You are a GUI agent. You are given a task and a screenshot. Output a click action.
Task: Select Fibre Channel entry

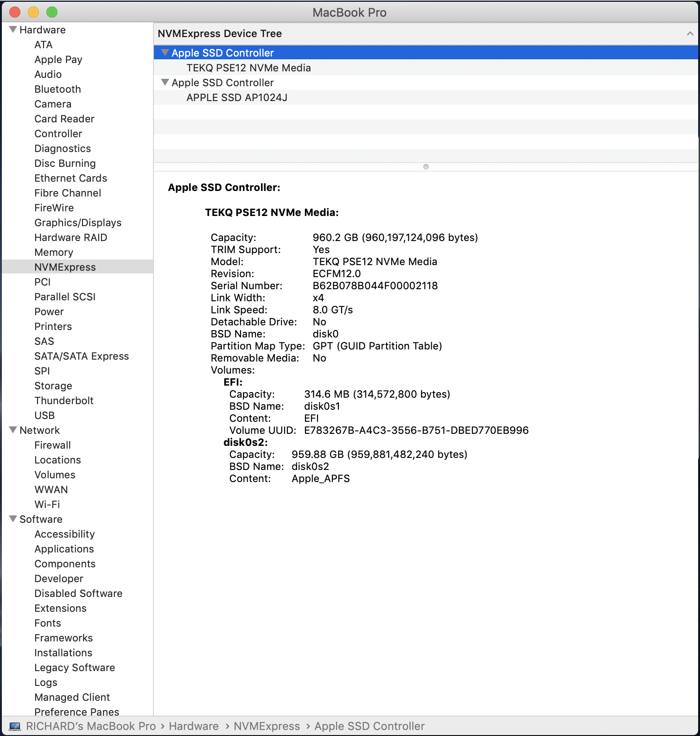click(x=68, y=193)
